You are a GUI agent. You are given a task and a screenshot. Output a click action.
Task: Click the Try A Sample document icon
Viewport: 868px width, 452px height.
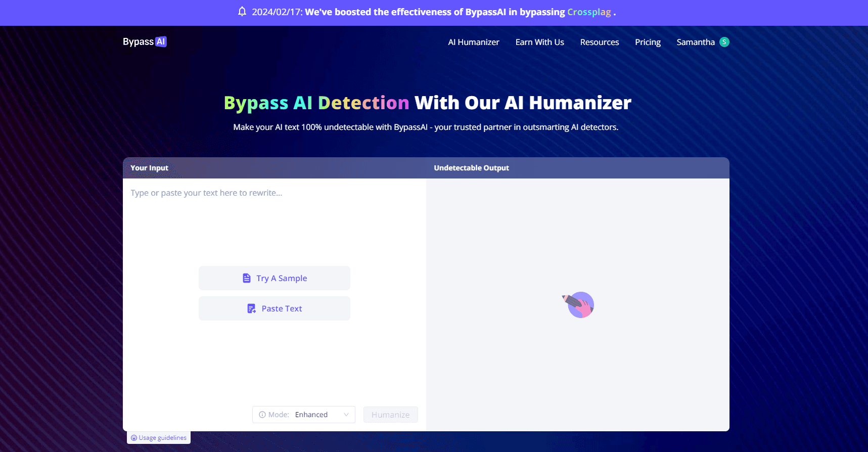247,278
